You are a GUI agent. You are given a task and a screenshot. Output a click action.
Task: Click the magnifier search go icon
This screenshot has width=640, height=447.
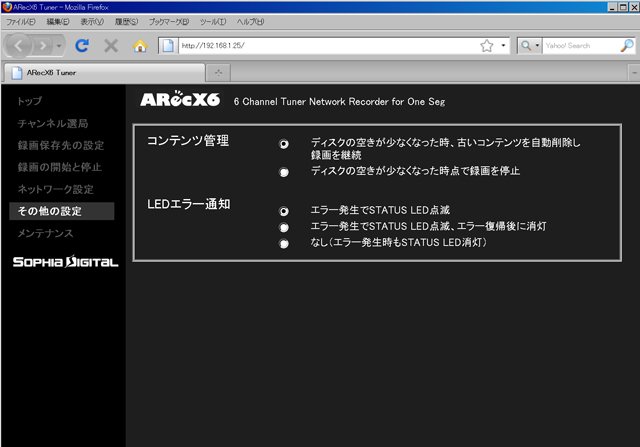pos(627,46)
